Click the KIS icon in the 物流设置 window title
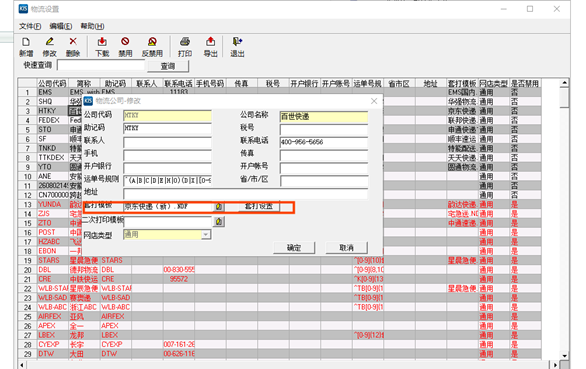Image resolution: width=586 pixels, height=369 pixels. [23, 9]
